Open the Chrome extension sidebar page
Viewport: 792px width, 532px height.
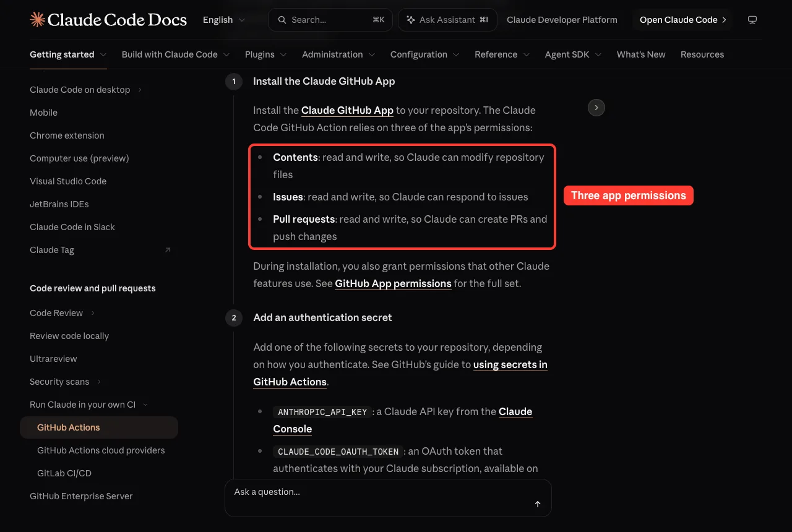(67, 135)
